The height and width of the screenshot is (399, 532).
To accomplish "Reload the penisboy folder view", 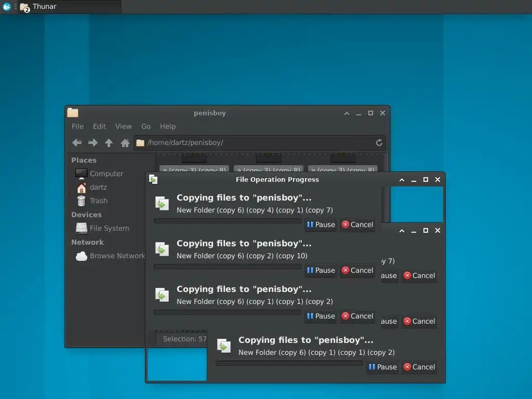I will coord(379,143).
